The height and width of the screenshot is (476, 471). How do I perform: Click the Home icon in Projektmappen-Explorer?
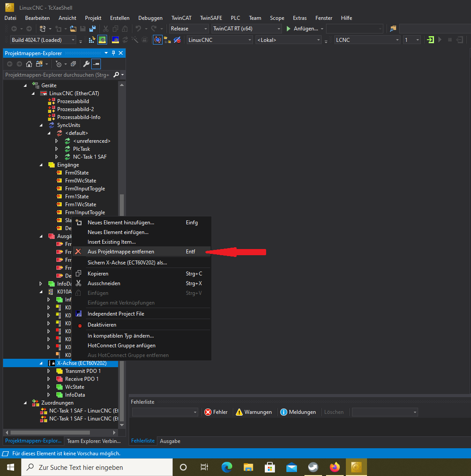[x=29, y=64]
